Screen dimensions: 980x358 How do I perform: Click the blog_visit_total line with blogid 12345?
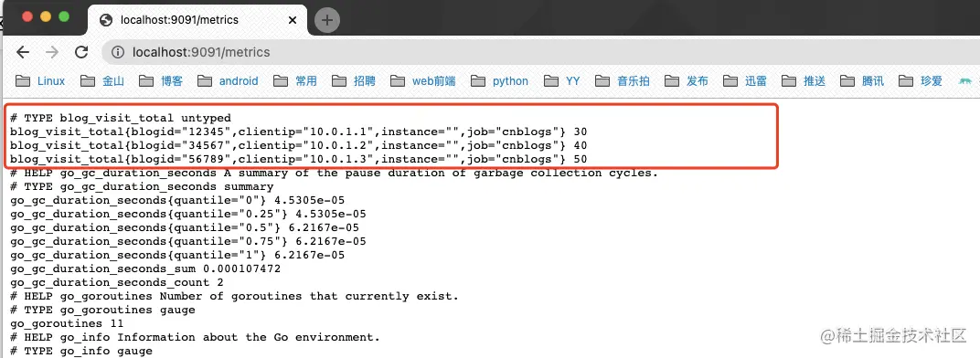(x=299, y=132)
